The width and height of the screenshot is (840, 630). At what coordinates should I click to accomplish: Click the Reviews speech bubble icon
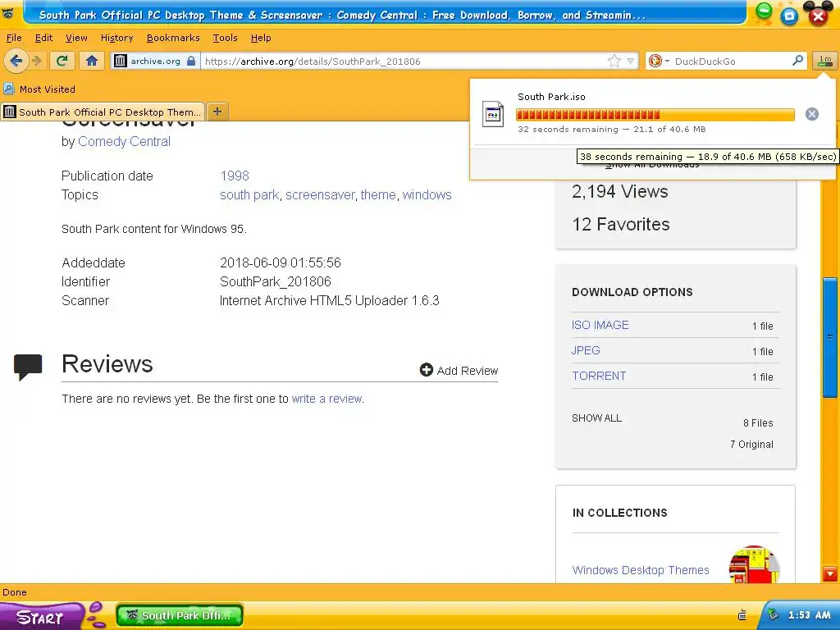pos(28,367)
